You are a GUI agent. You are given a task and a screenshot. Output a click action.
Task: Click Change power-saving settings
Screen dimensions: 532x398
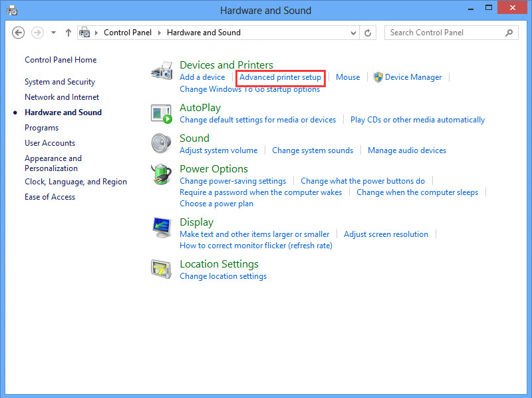233,181
